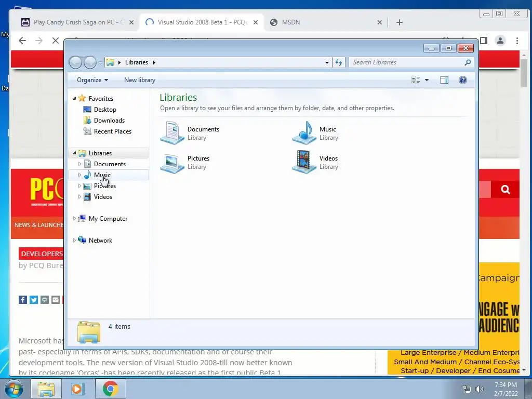Go back in Chrome
Screen dimensions: 532x399
(x=22, y=41)
